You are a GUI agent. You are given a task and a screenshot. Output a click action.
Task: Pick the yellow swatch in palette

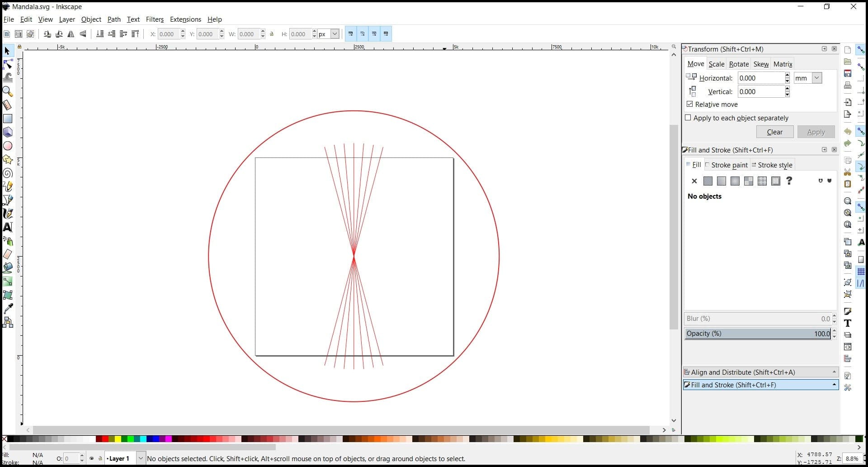(x=118, y=439)
